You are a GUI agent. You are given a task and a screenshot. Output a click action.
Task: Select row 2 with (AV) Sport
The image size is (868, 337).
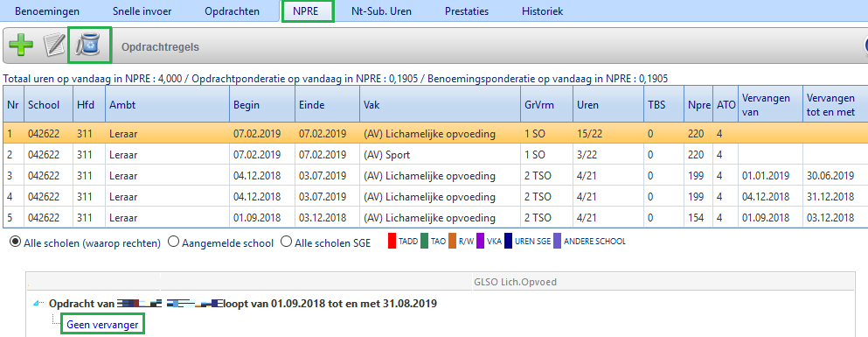pyautogui.click(x=435, y=155)
